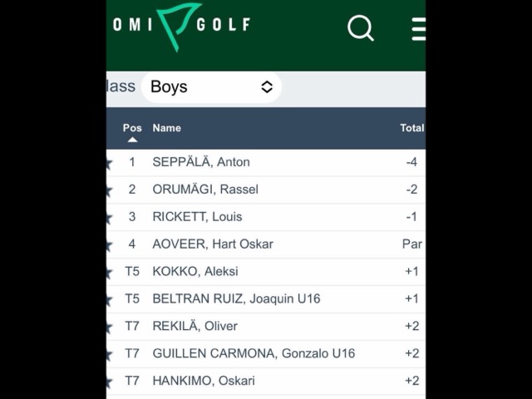Open the hamburger menu icon
The image size is (532, 399).
click(418, 28)
